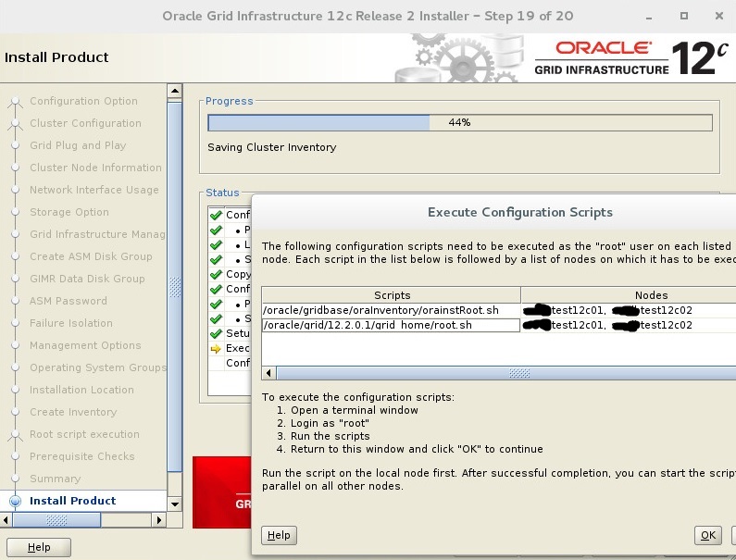Click left arrow of scripts table scrollbar
Viewport: 736px width, 560px height.
point(269,373)
